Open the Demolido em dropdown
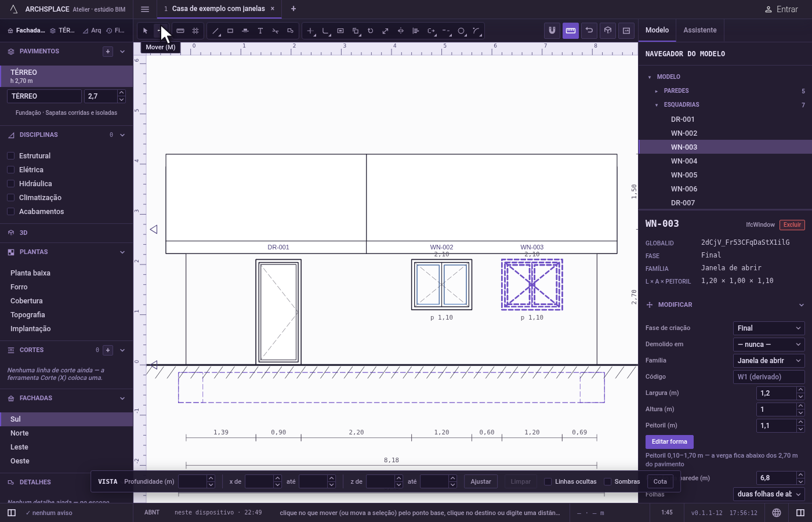This screenshot has width=812, height=522. click(769, 345)
